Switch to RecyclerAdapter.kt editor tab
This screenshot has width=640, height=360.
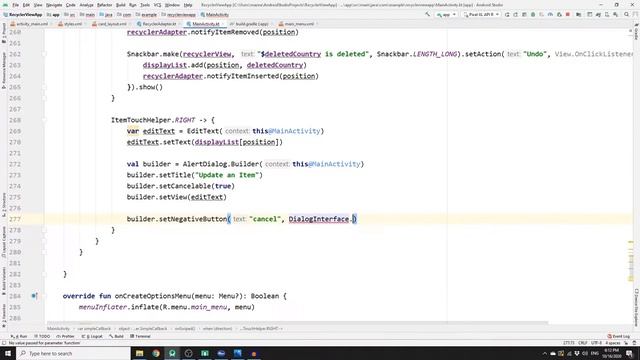click(x=157, y=24)
